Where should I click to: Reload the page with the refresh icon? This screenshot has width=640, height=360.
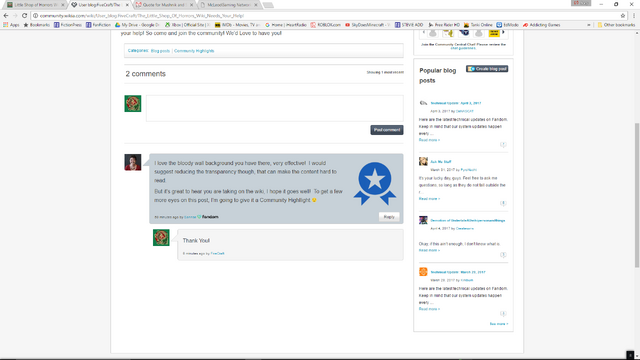coord(24,16)
